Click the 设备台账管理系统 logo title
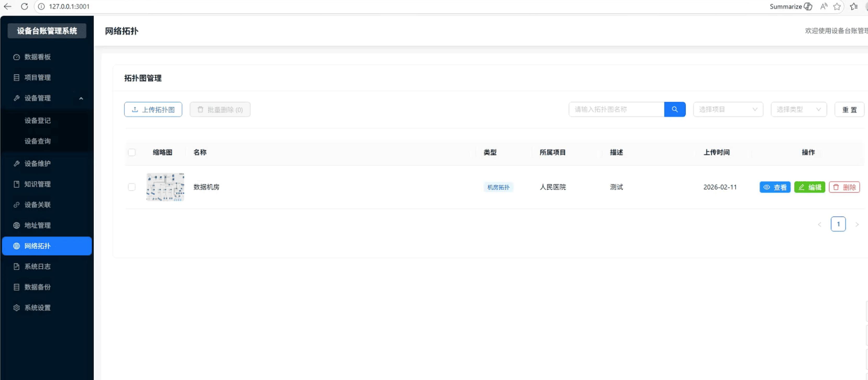The height and width of the screenshot is (380, 868). click(47, 31)
